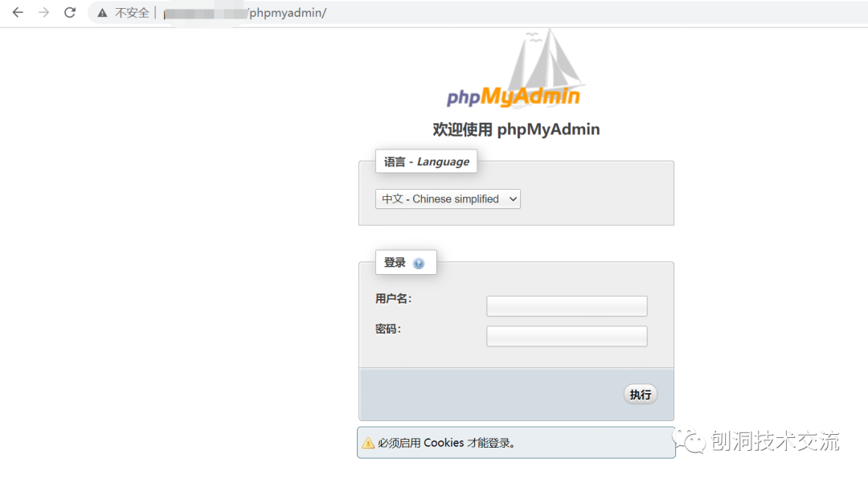Reload the page with refresh icon
This screenshot has height=479, width=868.
point(70,12)
